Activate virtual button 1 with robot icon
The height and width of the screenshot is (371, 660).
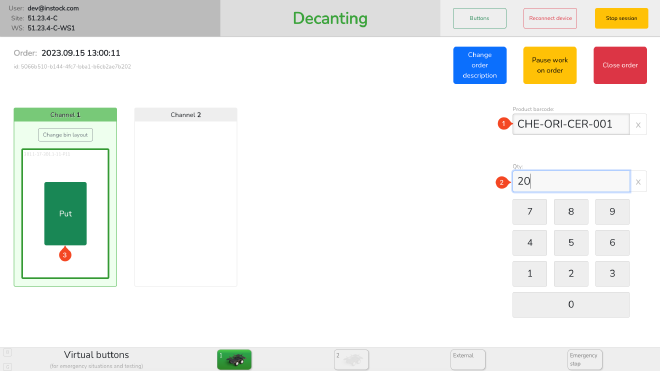pyautogui.click(x=234, y=360)
